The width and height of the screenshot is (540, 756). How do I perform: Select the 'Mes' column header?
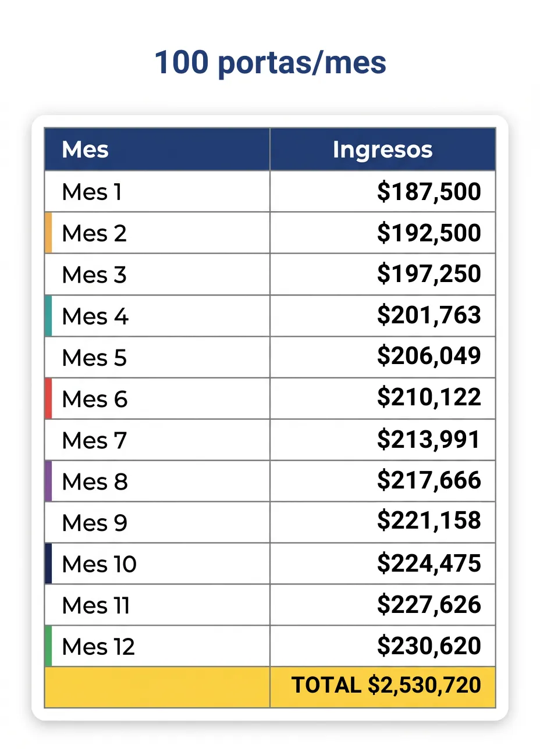point(157,149)
